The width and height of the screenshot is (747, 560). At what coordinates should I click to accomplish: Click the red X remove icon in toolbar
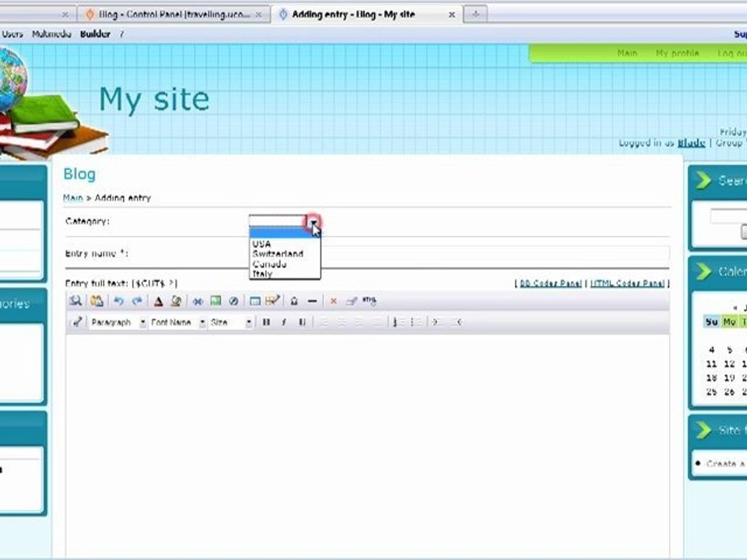[x=334, y=301]
